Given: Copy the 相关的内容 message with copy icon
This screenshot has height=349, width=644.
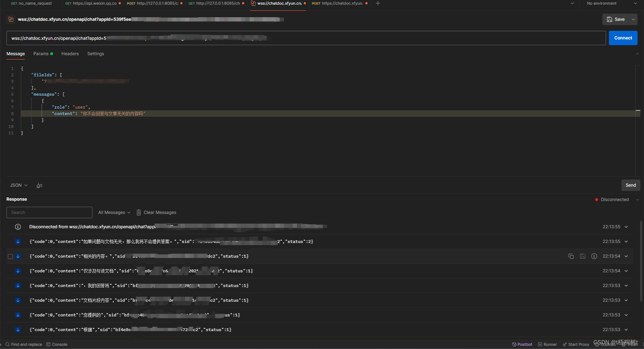Looking at the screenshot, I should pyautogui.click(x=571, y=256).
